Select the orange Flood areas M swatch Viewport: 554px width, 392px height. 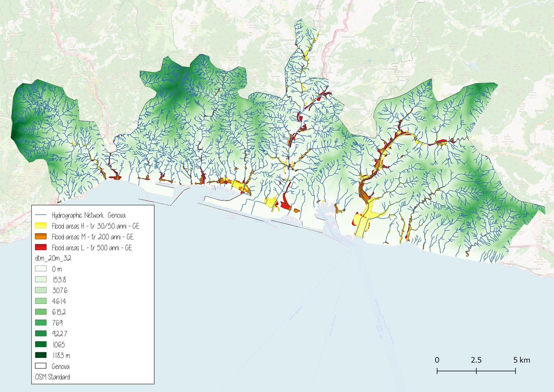(x=42, y=237)
